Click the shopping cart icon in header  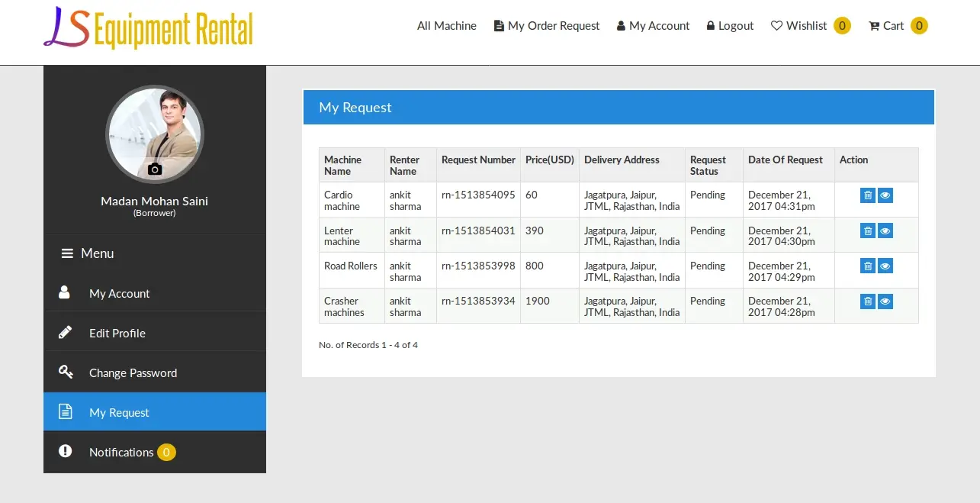click(874, 26)
